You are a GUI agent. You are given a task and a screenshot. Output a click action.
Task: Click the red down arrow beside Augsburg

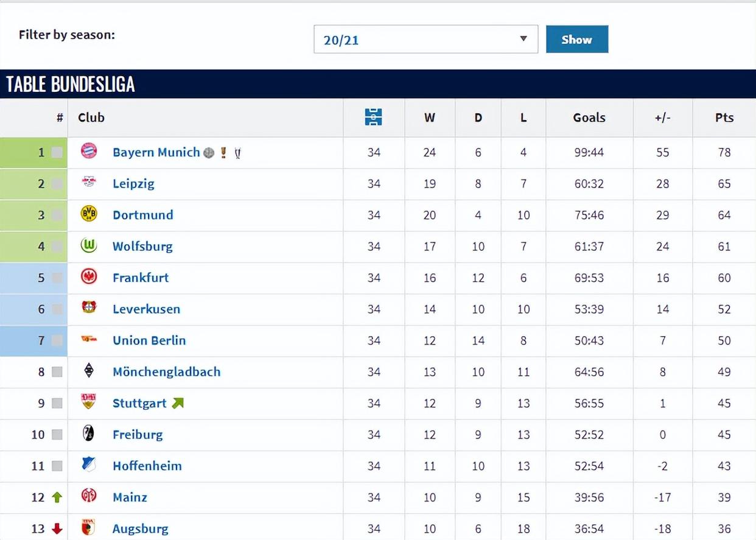click(x=57, y=528)
